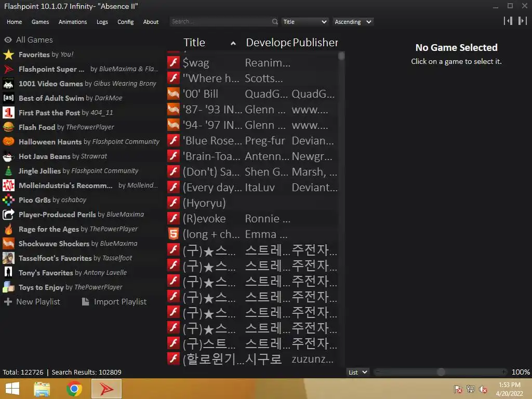This screenshot has width=532, height=399.
Task: Open the Config tab
Action: (126, 22)
